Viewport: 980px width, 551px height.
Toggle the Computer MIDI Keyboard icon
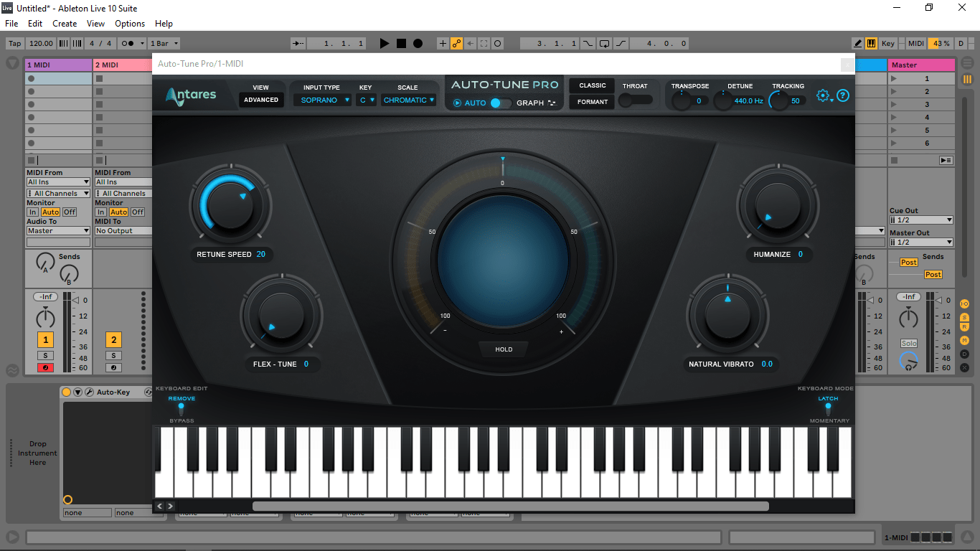871,44
